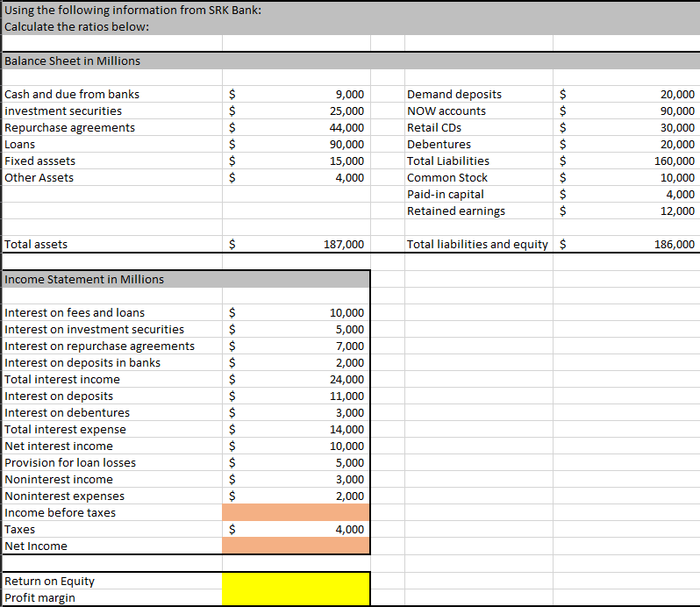Select the 'Interest on deposits' expense label

point(112,396)
